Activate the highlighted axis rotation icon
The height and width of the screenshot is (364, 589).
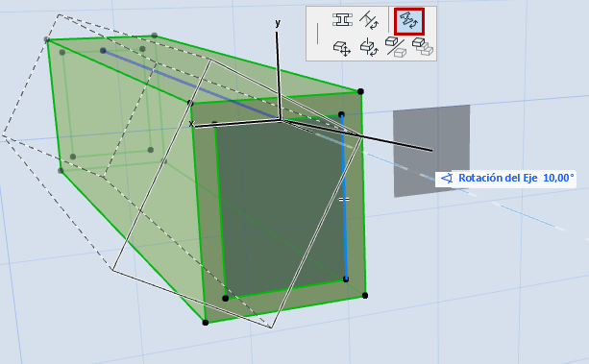pyautogui.click(x=409, y=21)
